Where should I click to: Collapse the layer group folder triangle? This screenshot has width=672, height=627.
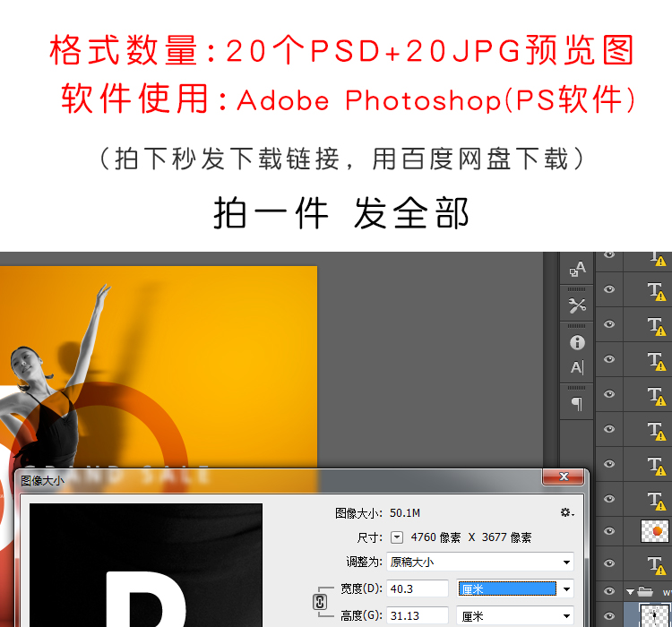coord(630,591)
